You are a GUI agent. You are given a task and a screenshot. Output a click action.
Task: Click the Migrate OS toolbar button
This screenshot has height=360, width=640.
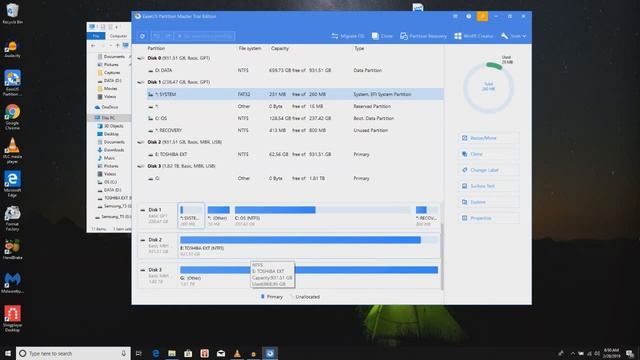tap(348, 36)
